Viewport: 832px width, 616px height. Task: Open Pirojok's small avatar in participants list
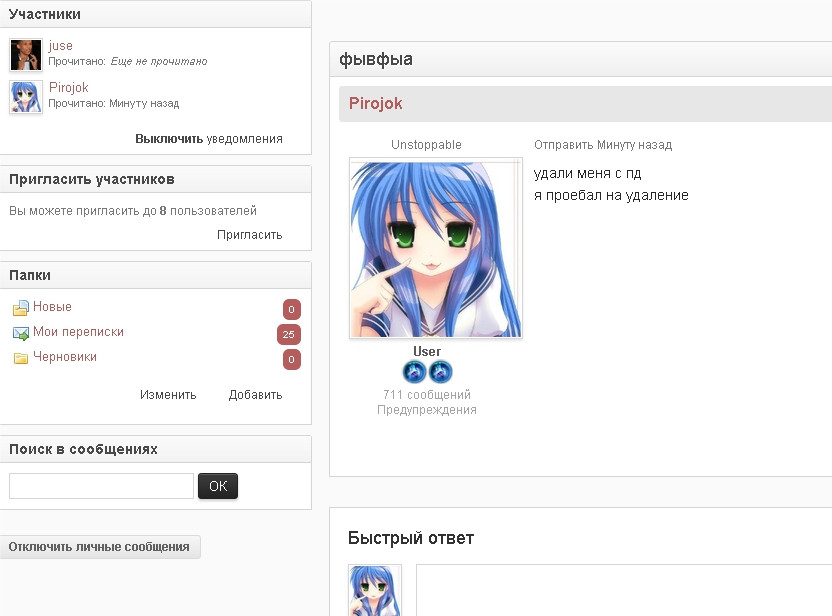pyautogui.click(x=25, y=97)
